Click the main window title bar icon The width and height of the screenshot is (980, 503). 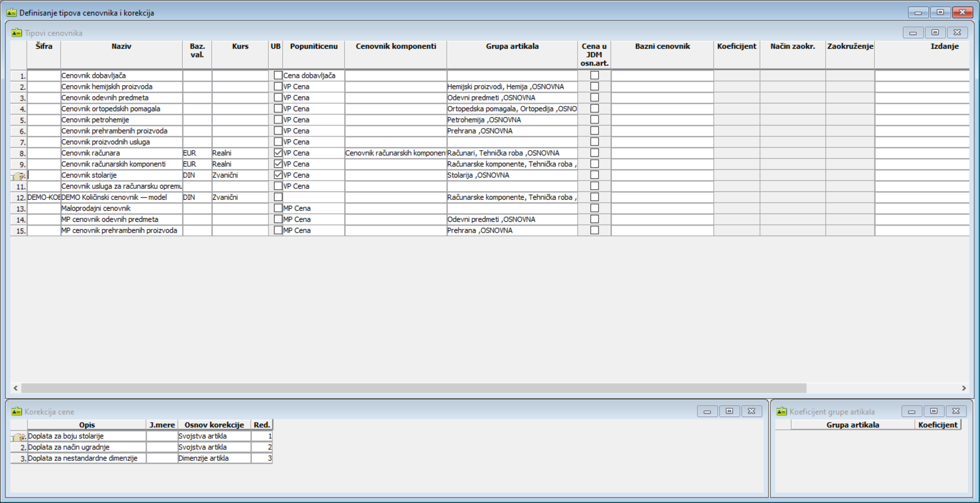pyautogui.click(x=11, y=12)
